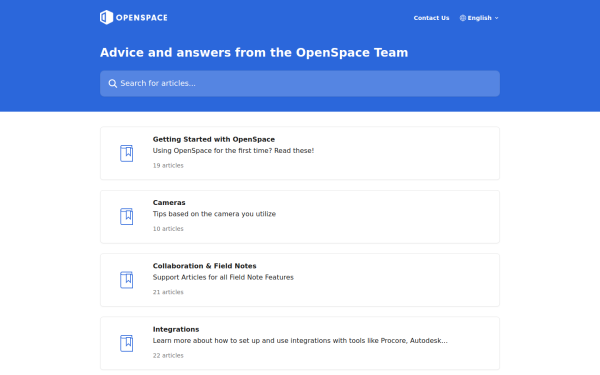Image resolution: width=600 pixels, height=375 pixels.
Task: Click 'Using OpenSpace for the first time?' description
Action: coord(233,151)
